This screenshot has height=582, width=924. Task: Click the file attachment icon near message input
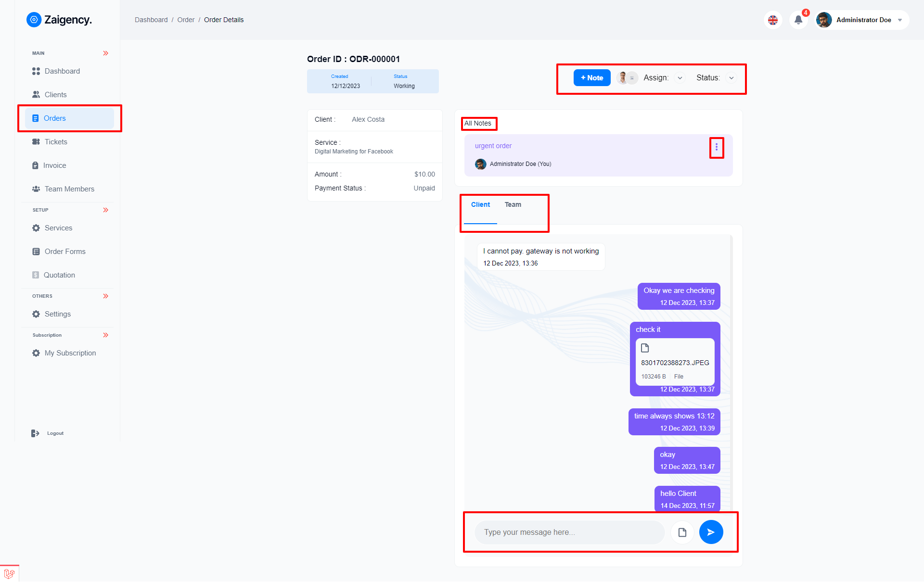(682, 532)
